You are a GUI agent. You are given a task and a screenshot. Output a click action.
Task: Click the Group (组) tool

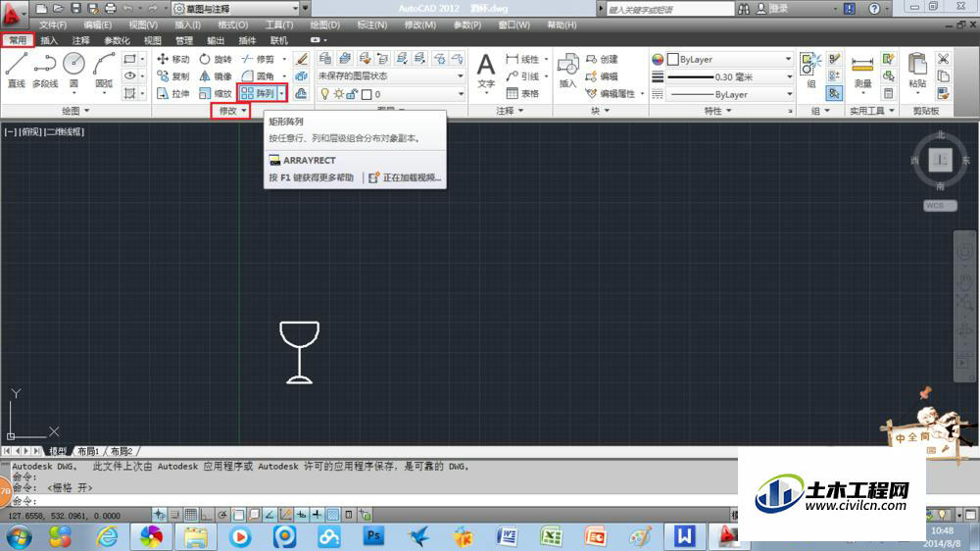(x=811, y=70)
